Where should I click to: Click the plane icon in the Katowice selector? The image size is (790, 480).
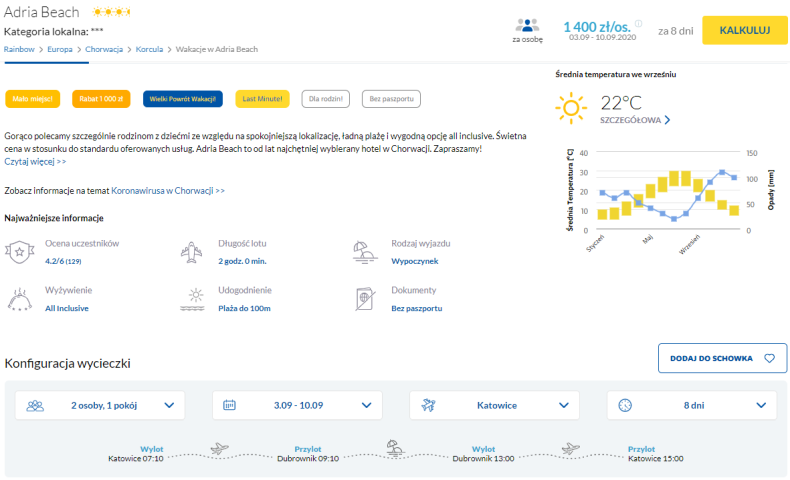point(428,405)
